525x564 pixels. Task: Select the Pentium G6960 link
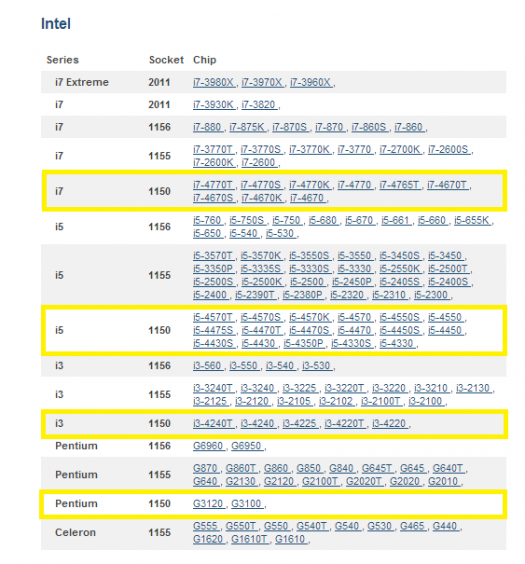pyautogui.click(x=209, y=446)
